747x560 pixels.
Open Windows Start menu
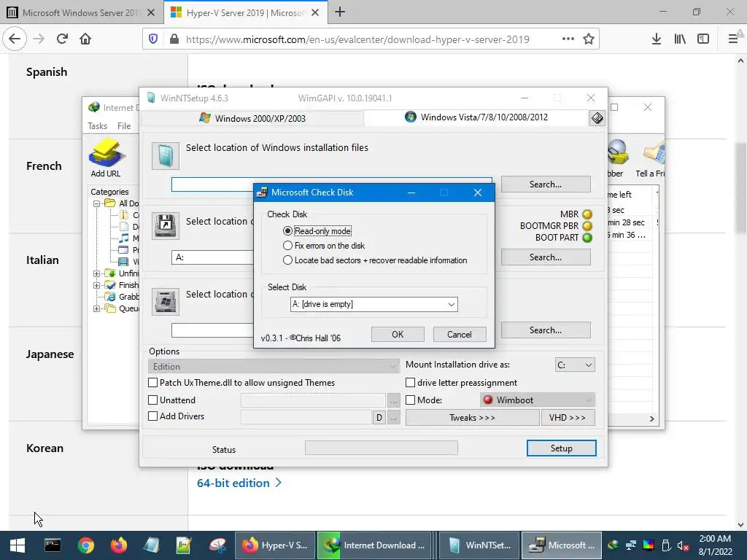(18, 545)
